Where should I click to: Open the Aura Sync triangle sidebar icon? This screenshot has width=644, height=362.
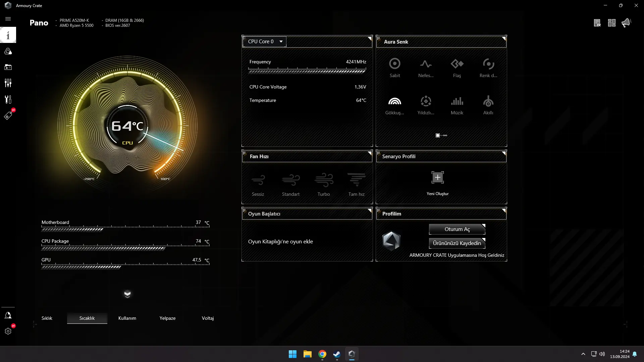point(8,51)
